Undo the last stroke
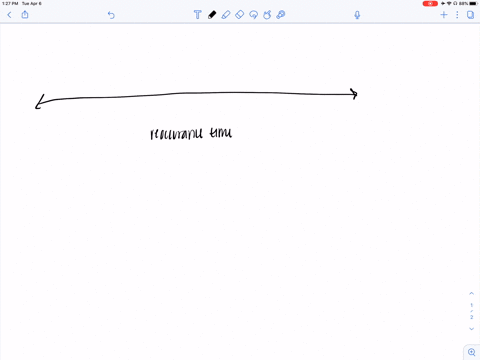Screen dimensions: 480x360 click(111, 15)
